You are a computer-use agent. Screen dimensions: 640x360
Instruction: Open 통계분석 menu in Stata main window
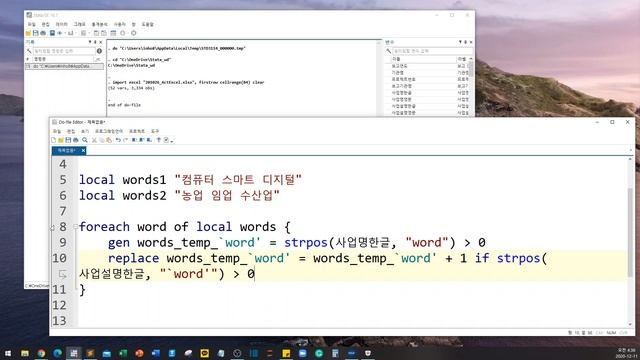click(99, 24)
